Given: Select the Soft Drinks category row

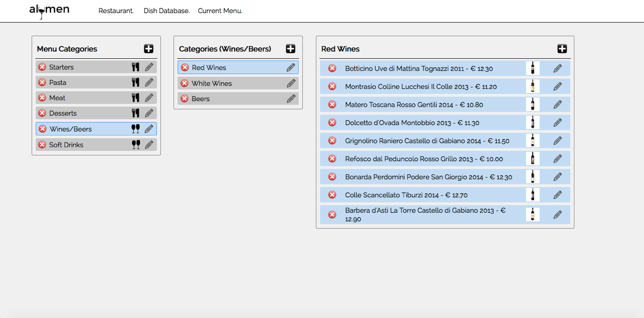Looking at the screenshot, I should point(96,145).
